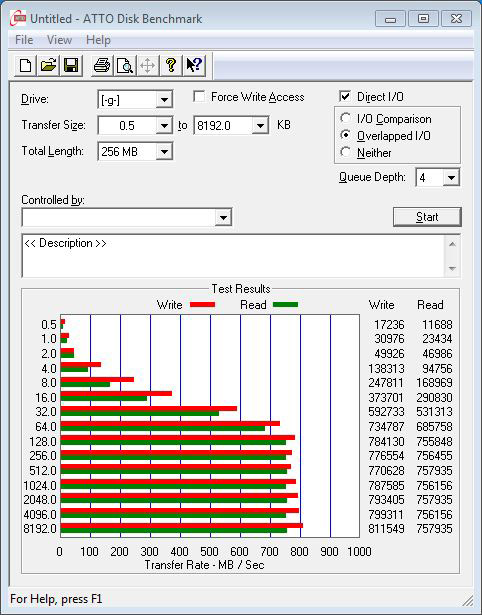
Task: Open the Total Length 256 MB dropdown
Action: click(x=164, y=151)
